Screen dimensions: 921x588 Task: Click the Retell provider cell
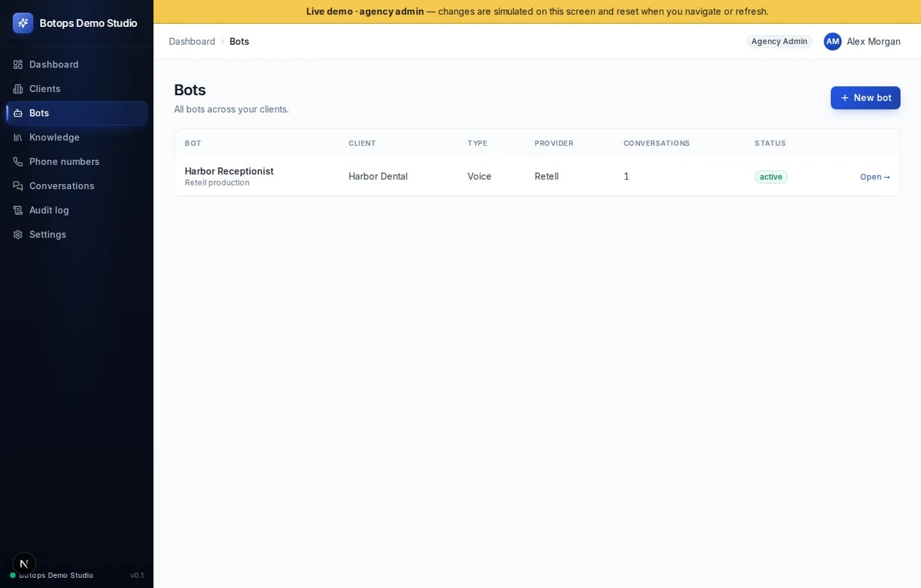click(x=546, y=176)
